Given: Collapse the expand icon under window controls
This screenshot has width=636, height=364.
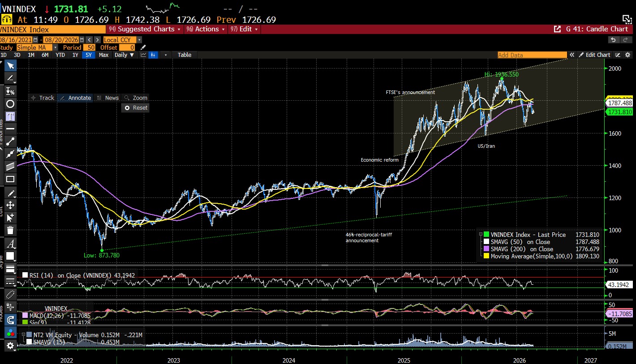Looking at the screenshot, I should pyautogui.click(x=627, y=19).
